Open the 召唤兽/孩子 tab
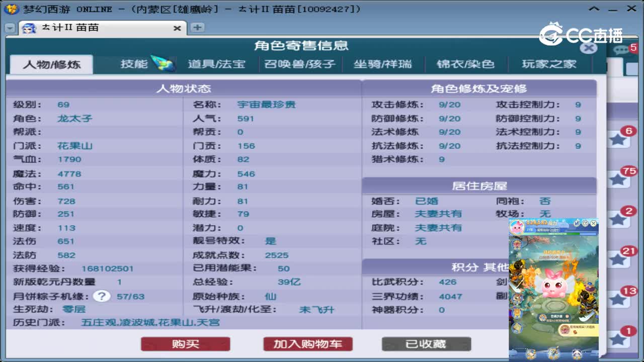 coord(299,64)
